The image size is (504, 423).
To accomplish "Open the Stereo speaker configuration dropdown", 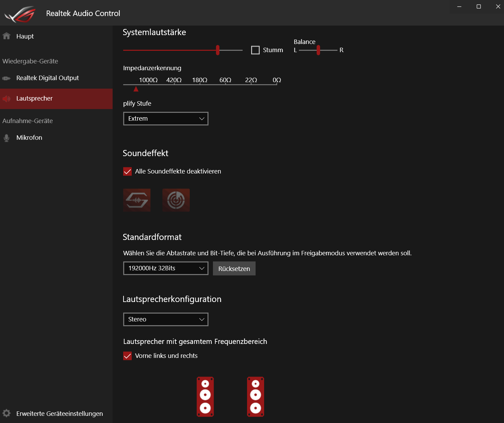I will 166,319.
